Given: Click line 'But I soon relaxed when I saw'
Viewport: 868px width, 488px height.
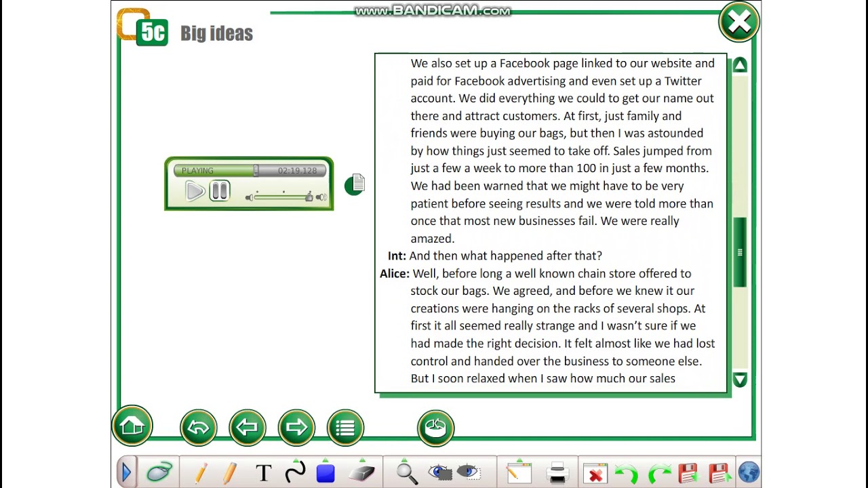Looking at the screenshot, I should tap(543, 378).
